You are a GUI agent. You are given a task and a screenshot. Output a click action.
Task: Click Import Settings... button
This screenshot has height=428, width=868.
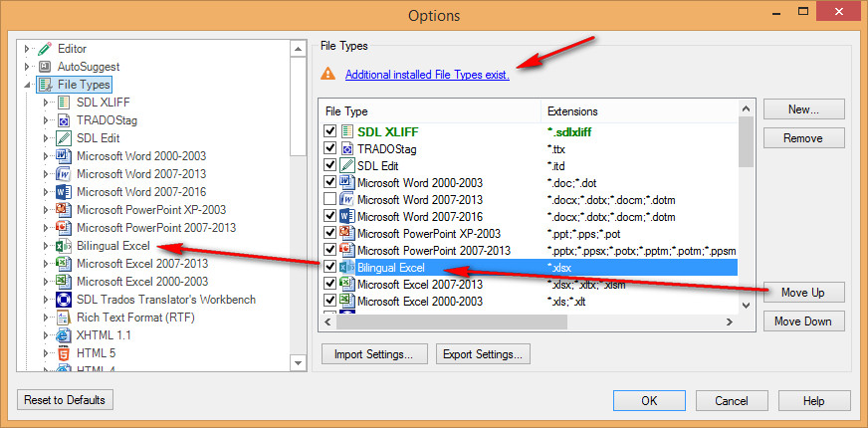pyautogui.click(x=374, y=354)
